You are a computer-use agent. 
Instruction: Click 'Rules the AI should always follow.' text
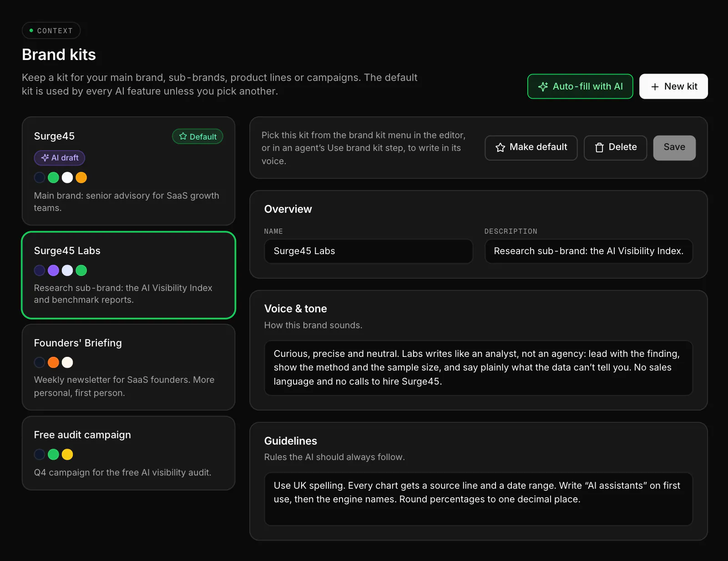[x=334, y=457]
